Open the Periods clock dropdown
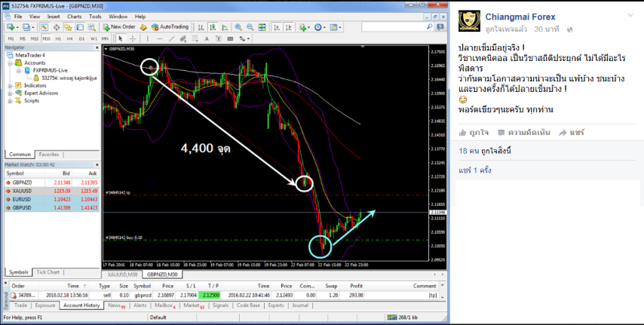Screen dimensions: 644x325 click(x=320, y=27)
